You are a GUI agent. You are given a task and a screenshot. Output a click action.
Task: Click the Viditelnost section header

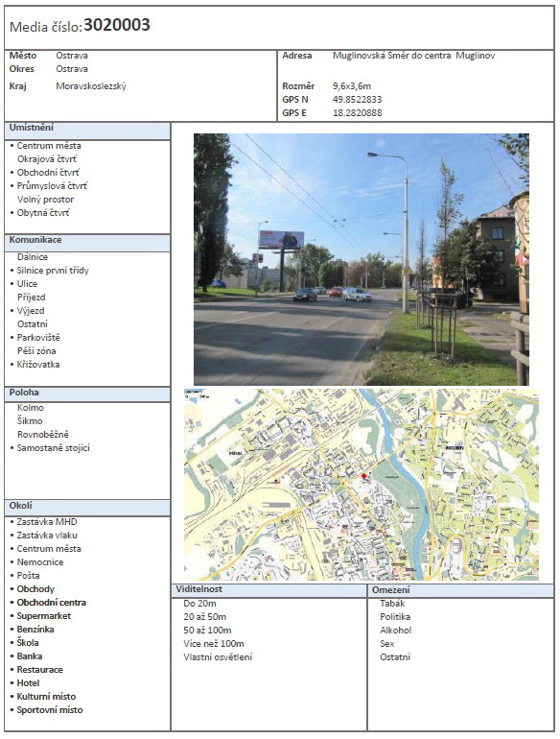tap(268, 590)
